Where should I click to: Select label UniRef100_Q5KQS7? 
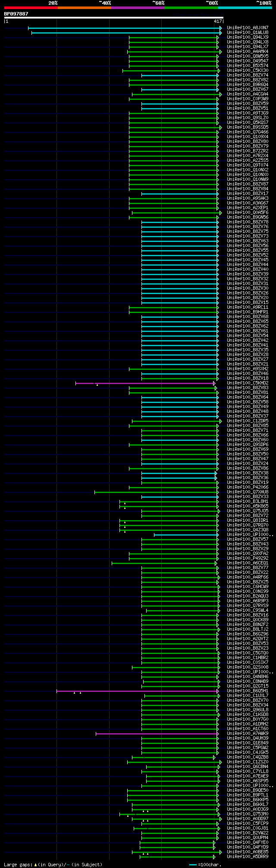(x=248, y=122)
